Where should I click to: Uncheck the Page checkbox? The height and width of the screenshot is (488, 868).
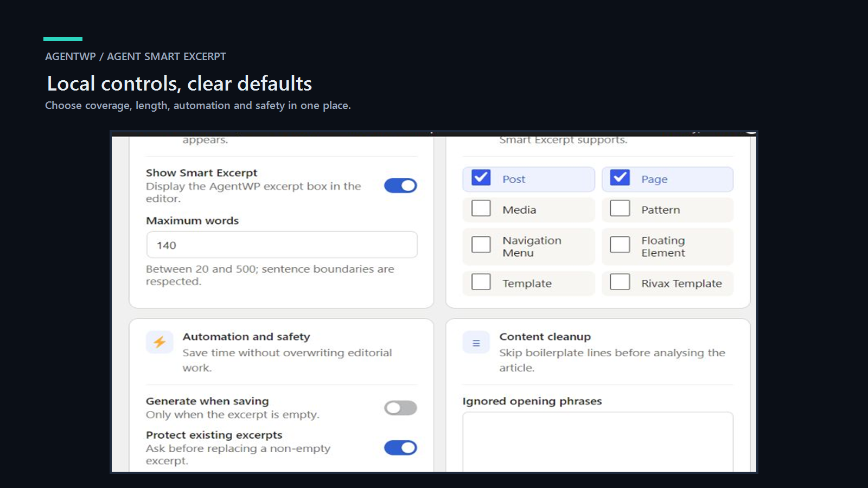click(620, 178)
